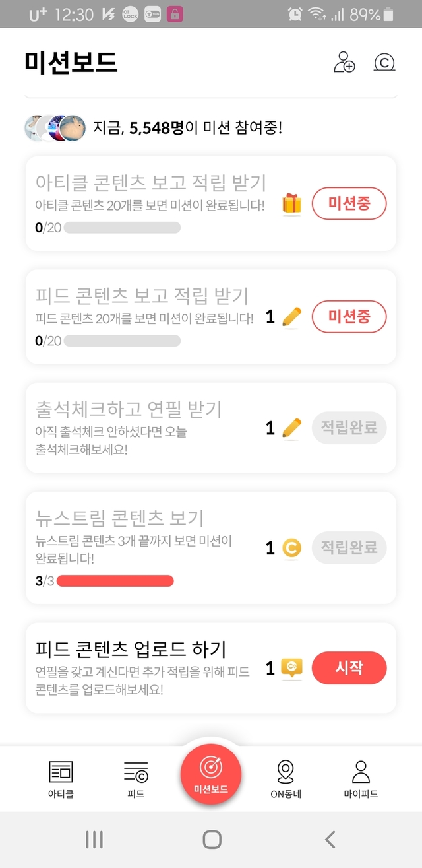Tap participant profile avatars thumbnail
This screenshot has height=868, width=422.
tap(55, 127)
